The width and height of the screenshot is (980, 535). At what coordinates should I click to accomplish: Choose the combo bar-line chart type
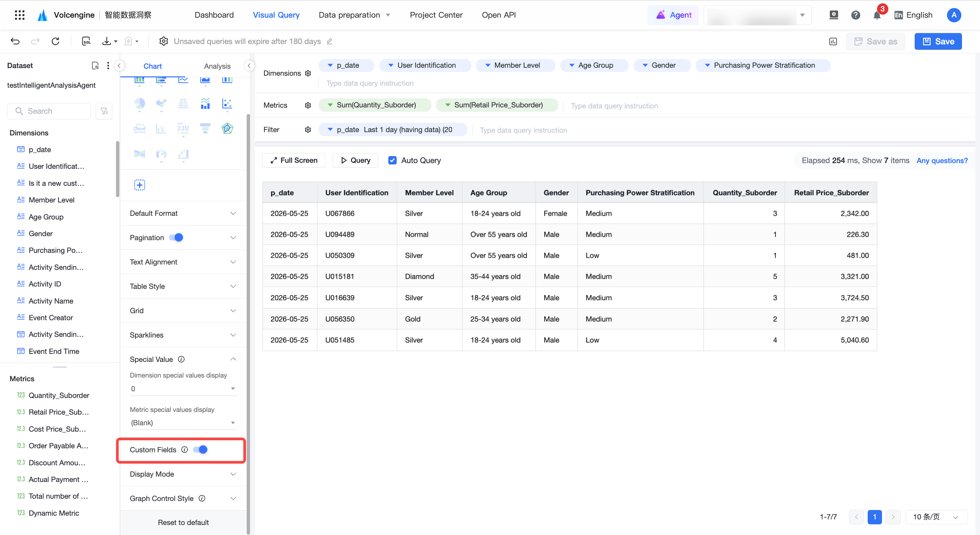(205, 104)
